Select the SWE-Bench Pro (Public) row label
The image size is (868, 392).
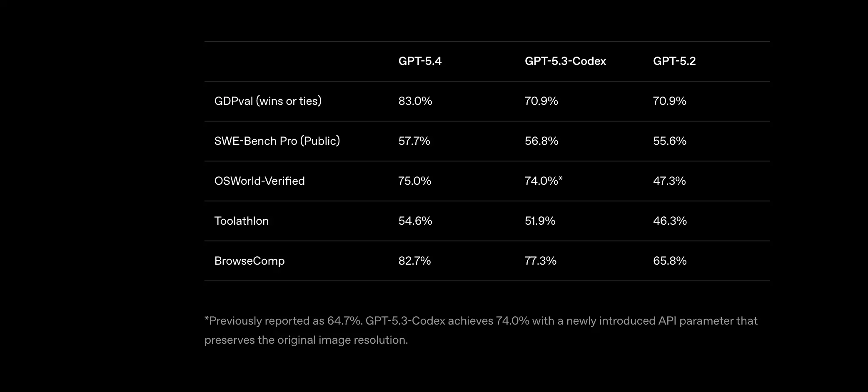tap(277, 141)
